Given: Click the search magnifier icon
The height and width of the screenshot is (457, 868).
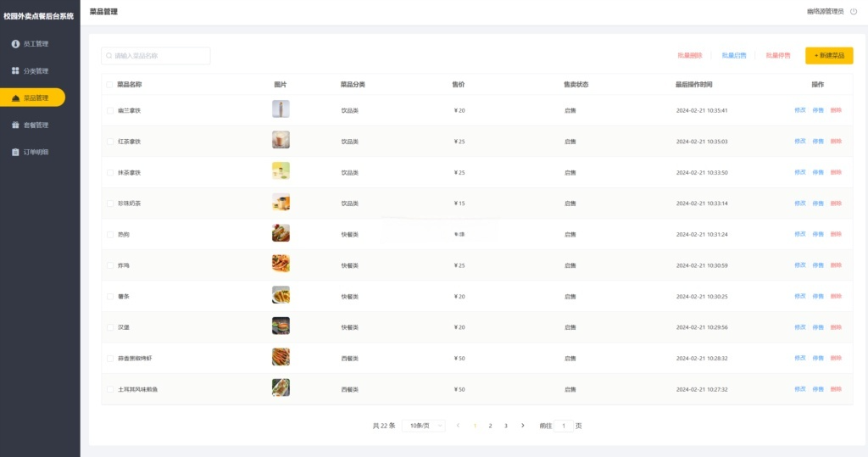Looking at the screenshot, I should pos(109,56).
